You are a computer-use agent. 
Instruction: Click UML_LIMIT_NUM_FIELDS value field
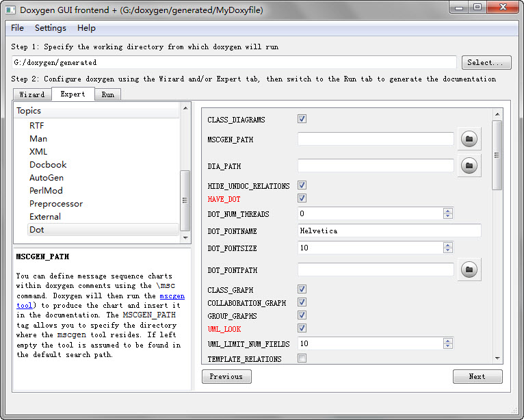[370, 343]
